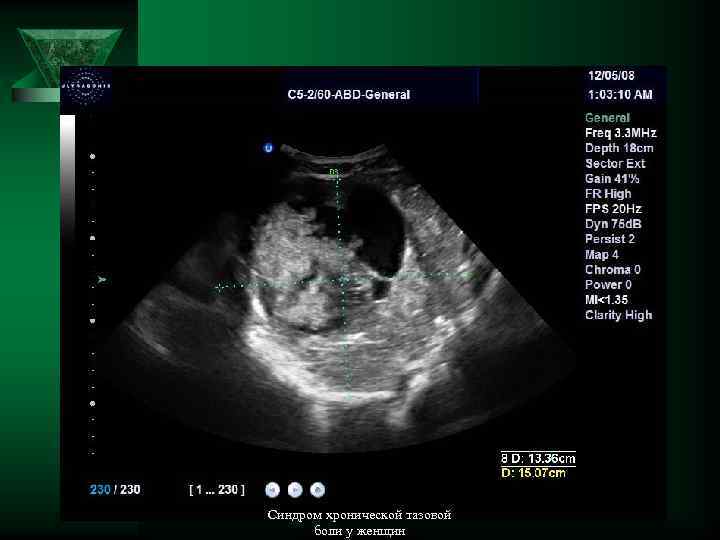This screenshot has width=720, height=540.
Task: Click the time 1:03:10 AM
Action: coord(620,95)
